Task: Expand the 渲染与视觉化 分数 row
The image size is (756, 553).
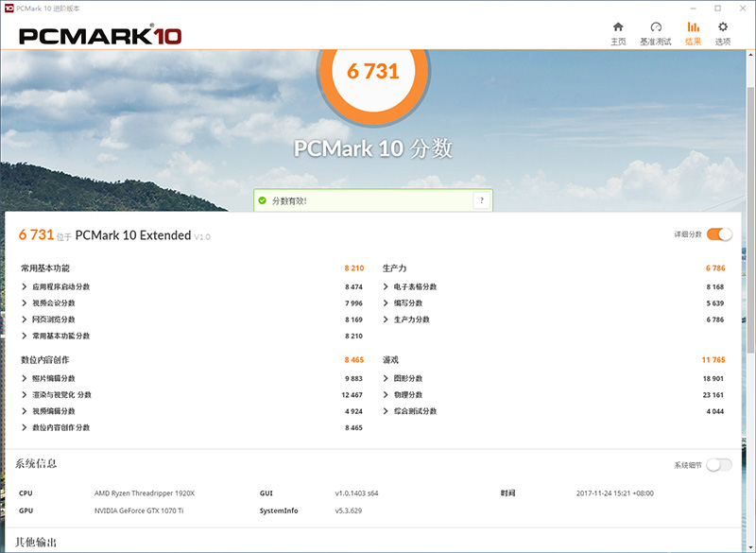Action: [25, 394]
